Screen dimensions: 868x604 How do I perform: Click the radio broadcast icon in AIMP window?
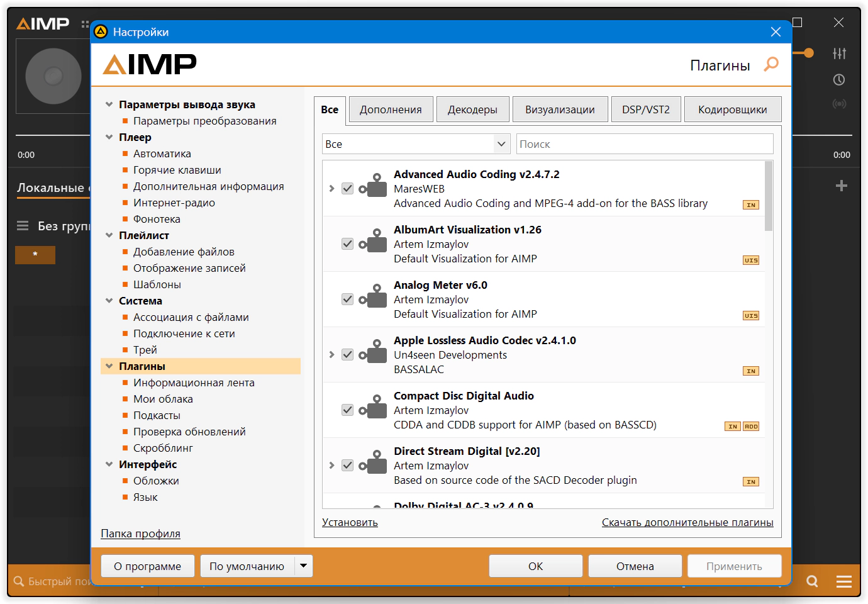coord(839,104)
